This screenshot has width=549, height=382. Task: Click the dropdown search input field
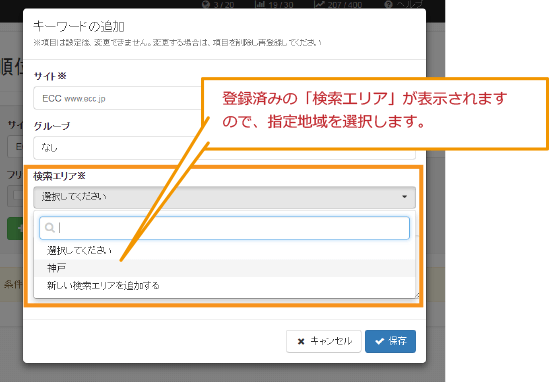point(224,228)
